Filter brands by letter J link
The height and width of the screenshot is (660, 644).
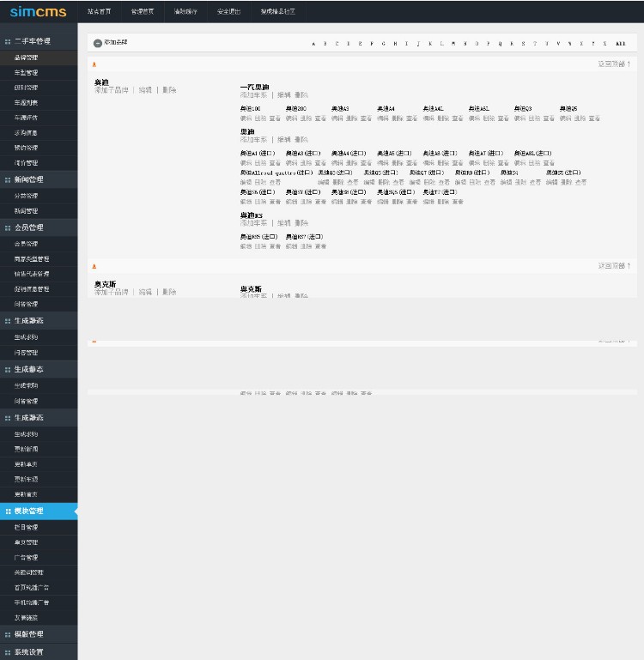coord(418,44)
